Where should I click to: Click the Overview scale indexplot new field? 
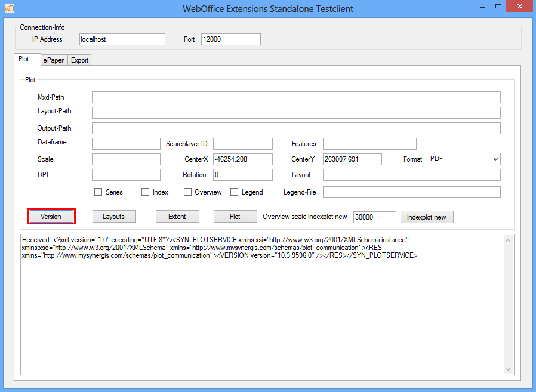pyautogui.click(x=374, y=217)
